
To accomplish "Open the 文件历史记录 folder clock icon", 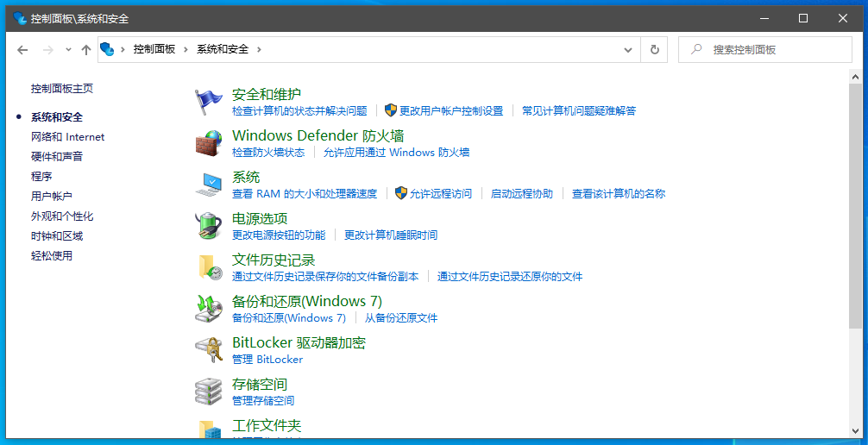I will [210, 267].
